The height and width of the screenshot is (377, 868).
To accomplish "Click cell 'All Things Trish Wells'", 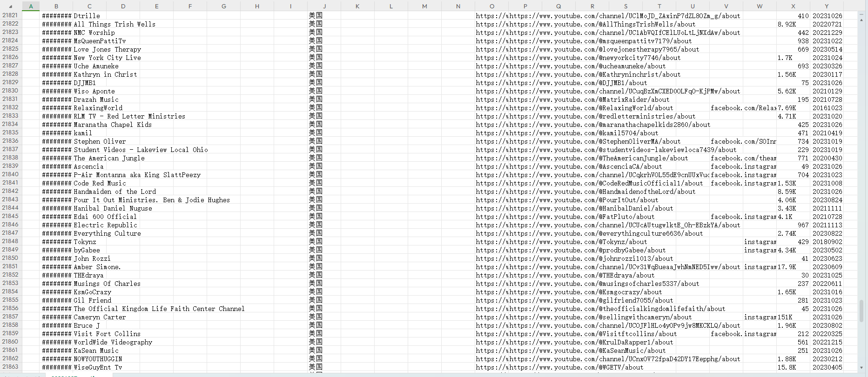I will click(114, 24).
